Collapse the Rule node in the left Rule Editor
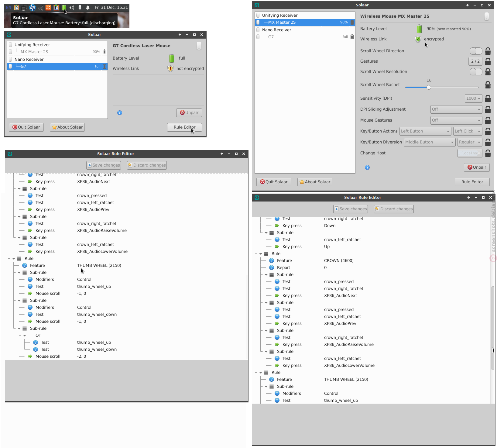 click(14, 259)
